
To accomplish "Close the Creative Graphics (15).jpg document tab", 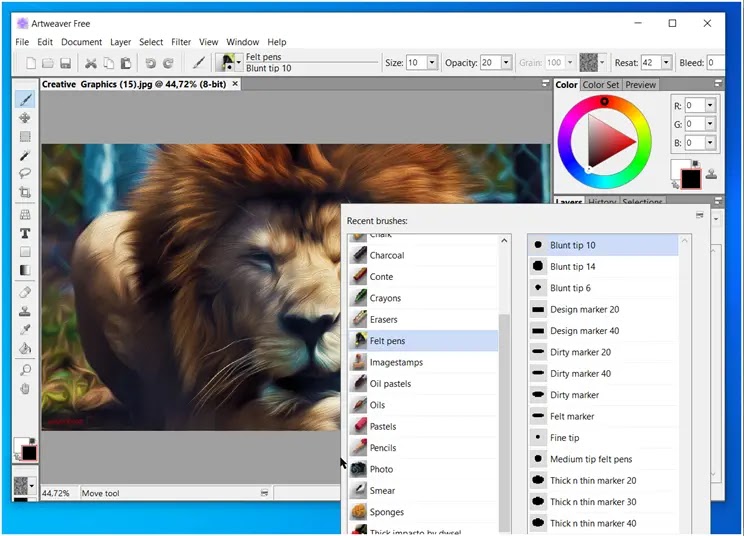I will (x=235, y=83).
